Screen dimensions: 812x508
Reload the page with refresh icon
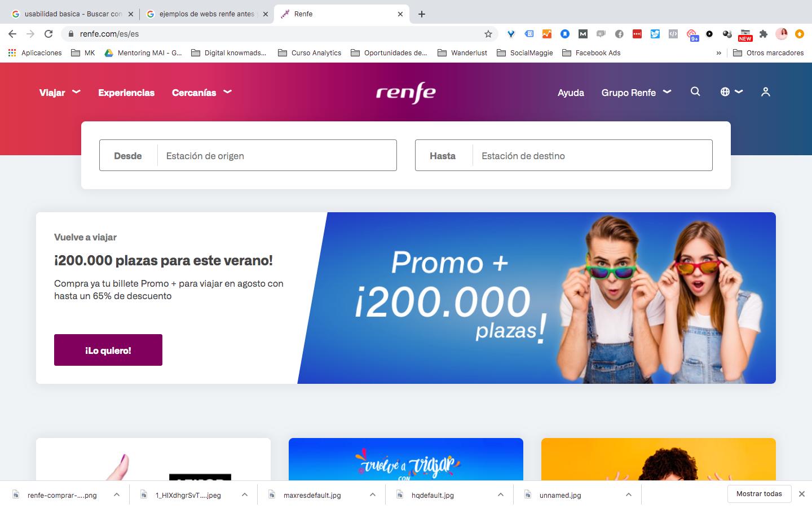pos(48,34)
